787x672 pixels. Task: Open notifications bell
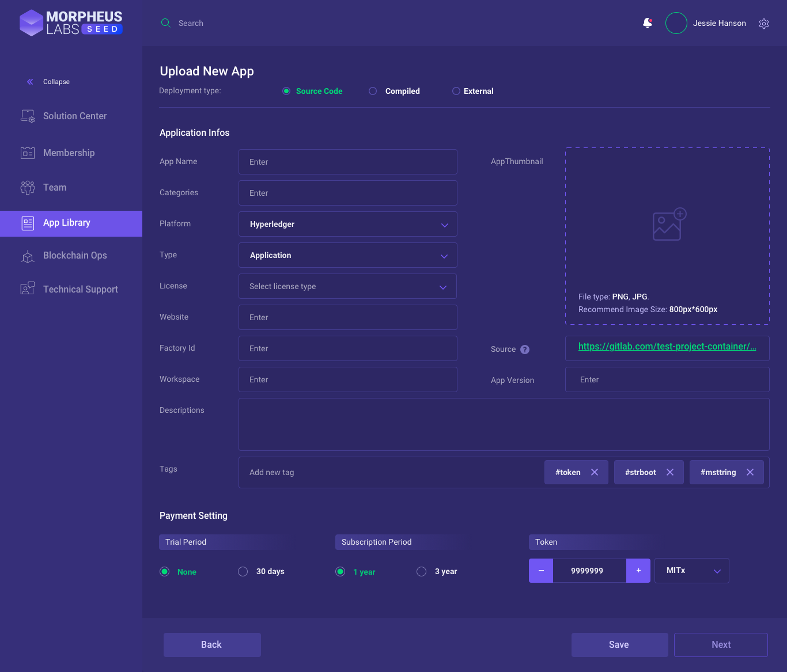click(x=648, y=23)
